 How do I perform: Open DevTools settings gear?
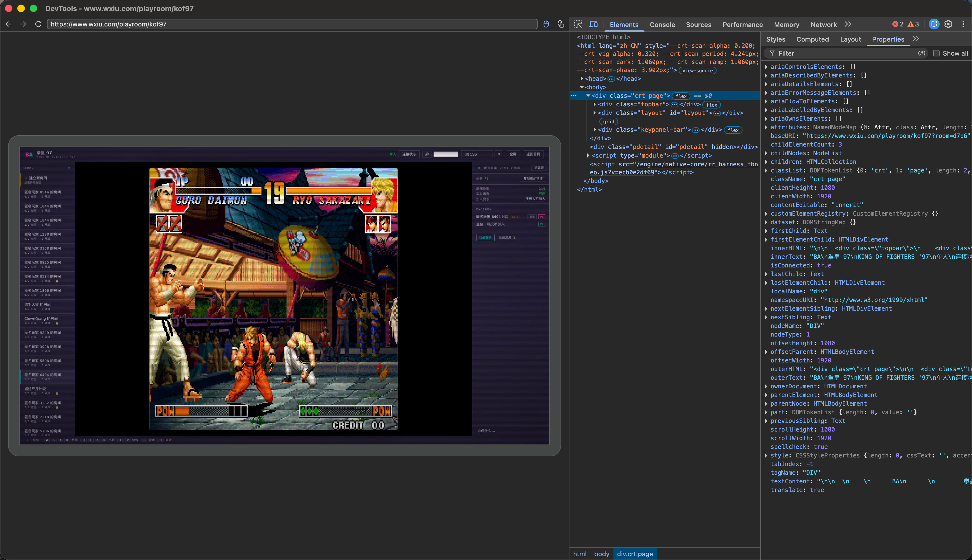coord(948,24)
